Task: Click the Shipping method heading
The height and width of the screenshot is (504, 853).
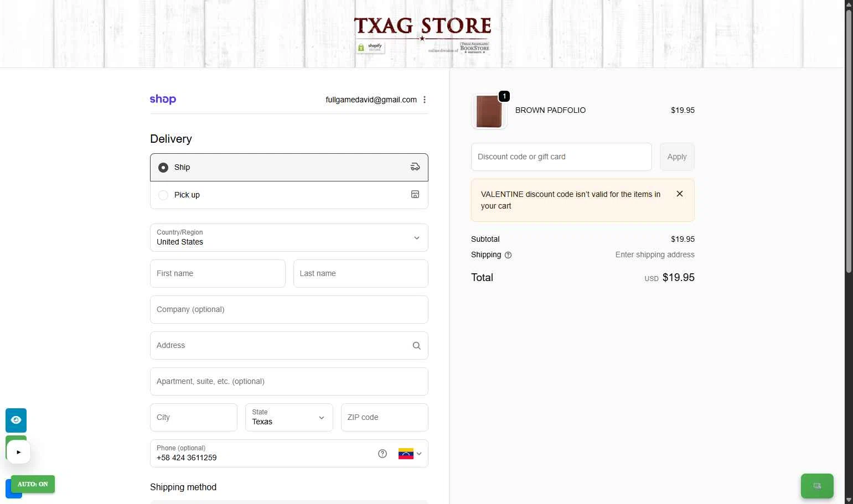Action: point(183,487)
